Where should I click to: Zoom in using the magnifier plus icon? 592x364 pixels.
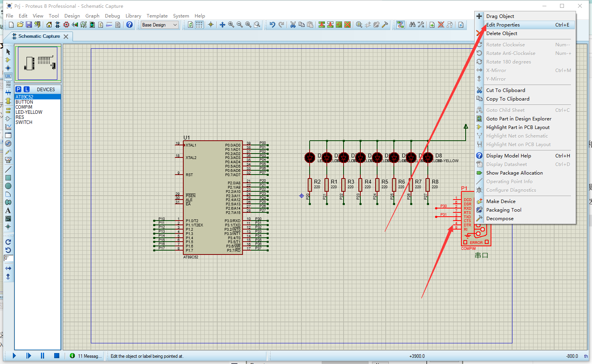pyautogui.click(x=231, y=25)
